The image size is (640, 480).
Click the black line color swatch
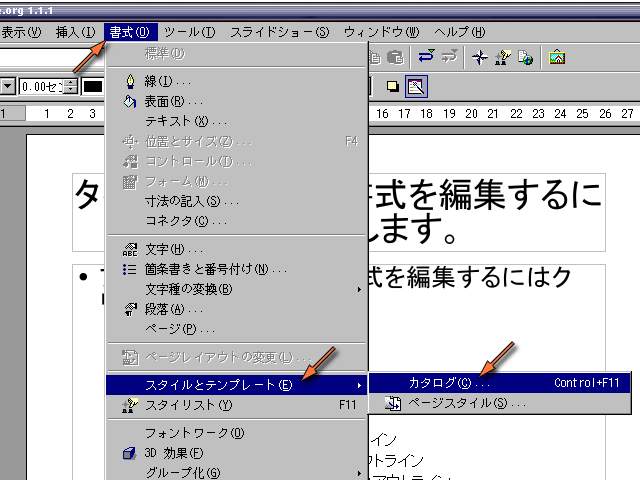click(93, 87)
